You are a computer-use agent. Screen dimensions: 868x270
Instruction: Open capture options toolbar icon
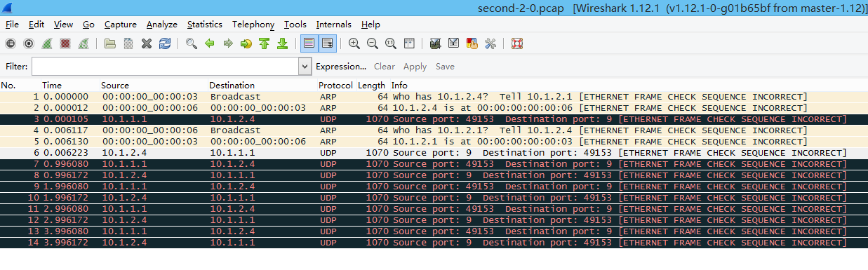(29, 43)
